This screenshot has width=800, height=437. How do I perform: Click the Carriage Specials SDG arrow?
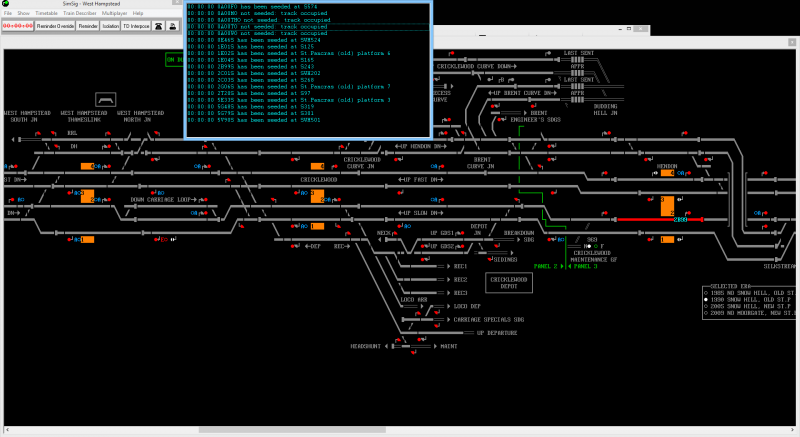point(448,319)
